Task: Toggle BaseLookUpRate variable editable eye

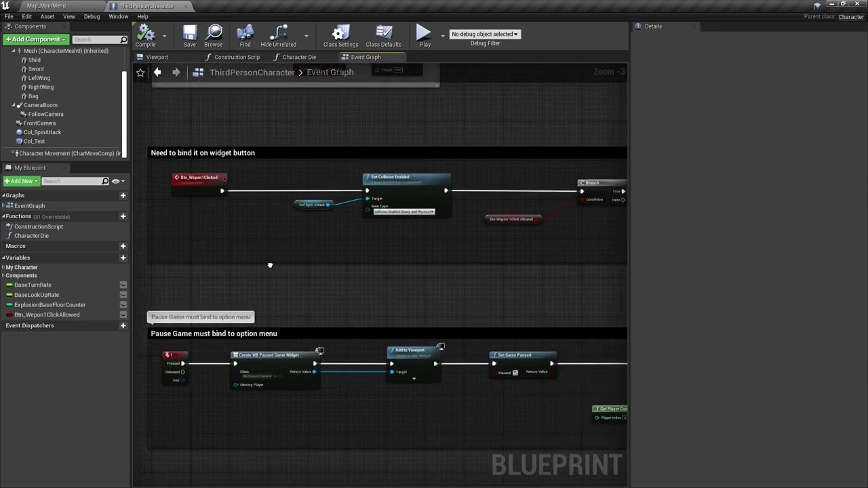Action: [x=123, y=295]
